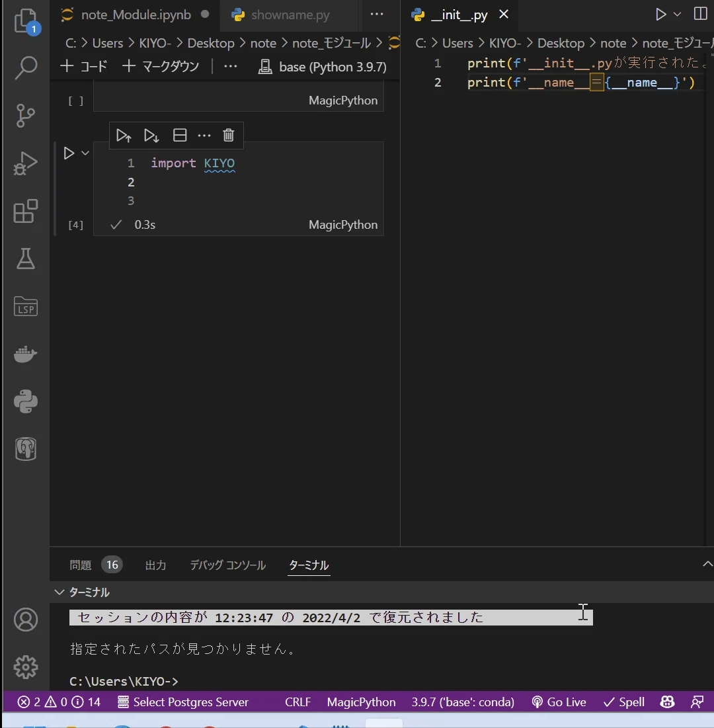This screenshot has width=714, height=728.
Task: Click the cell execution time 0.3s
Action: pyautogui.click(x=145, y=225)
